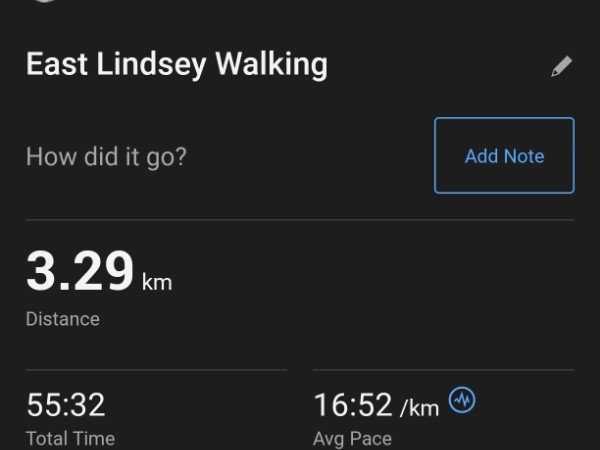Click the Add Note button's blue outline border

[504, 118]
